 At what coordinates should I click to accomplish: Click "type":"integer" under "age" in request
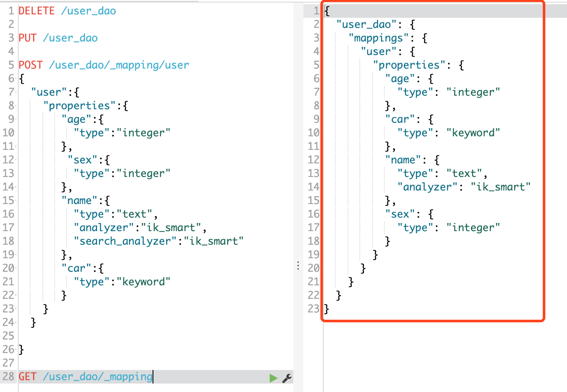coord(122,133)
